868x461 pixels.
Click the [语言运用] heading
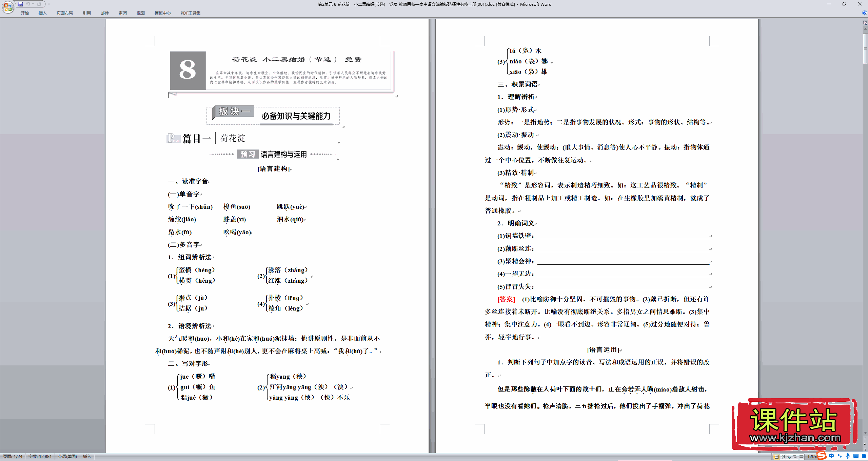pyautogui.click(x=604, y=350)
